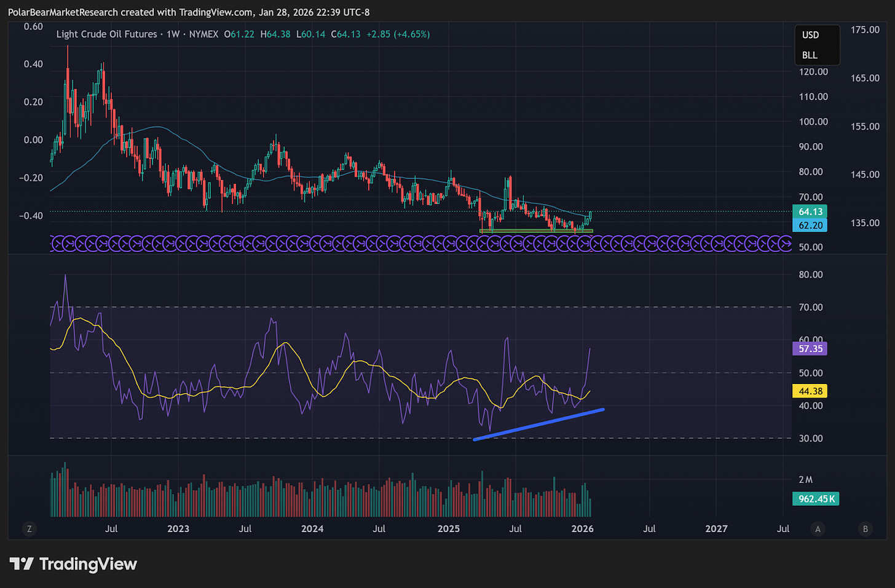
Task: Select the USD currency label
Action: (x=811, y=35)
